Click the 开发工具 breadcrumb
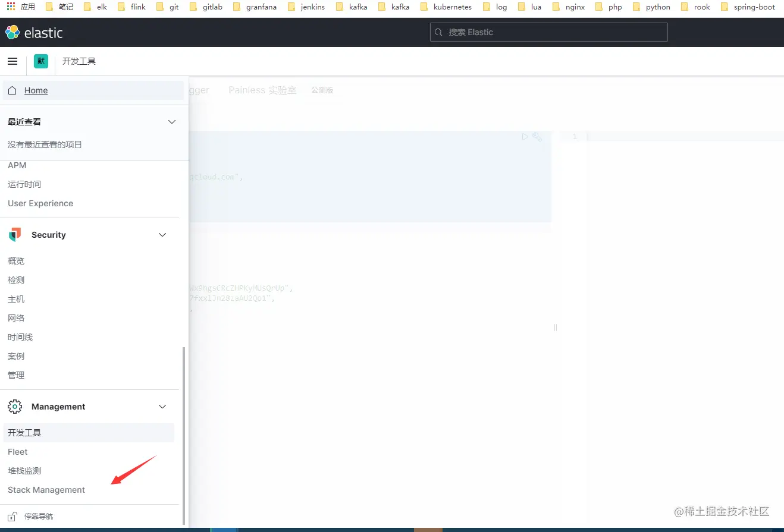The width and height of the screenshot is (784, 532). tap(79, 61)
